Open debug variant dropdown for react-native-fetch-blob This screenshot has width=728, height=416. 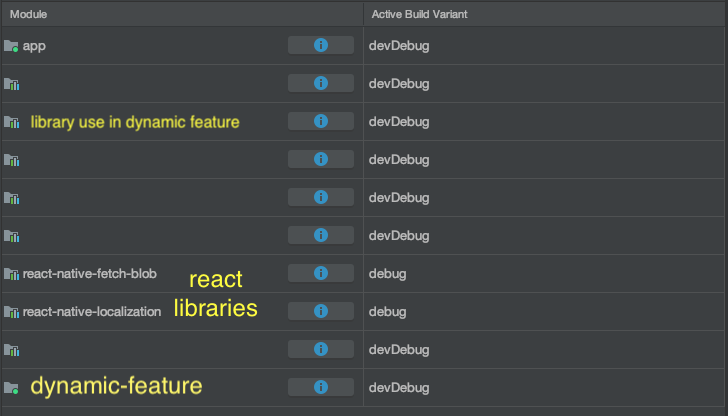click(388, 273)
